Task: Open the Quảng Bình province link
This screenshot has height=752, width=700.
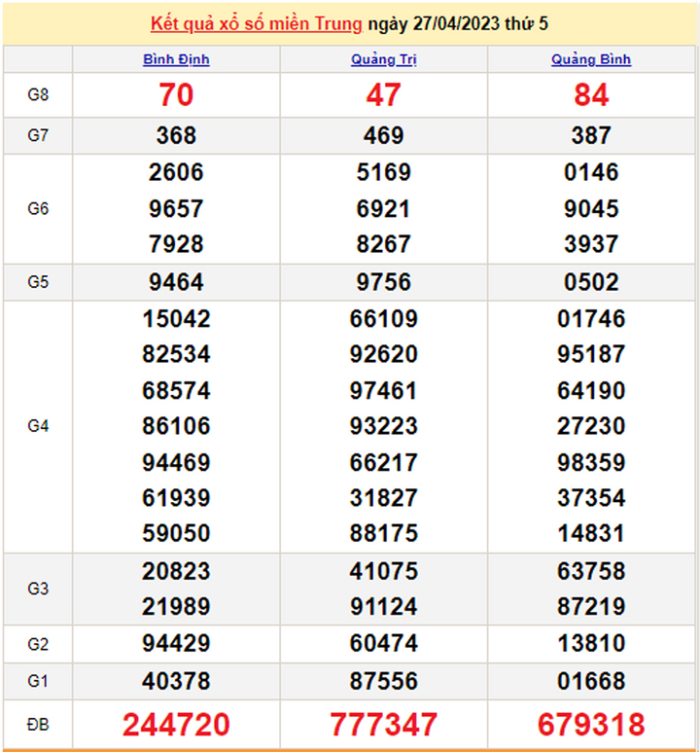Action: pos(591,59)
